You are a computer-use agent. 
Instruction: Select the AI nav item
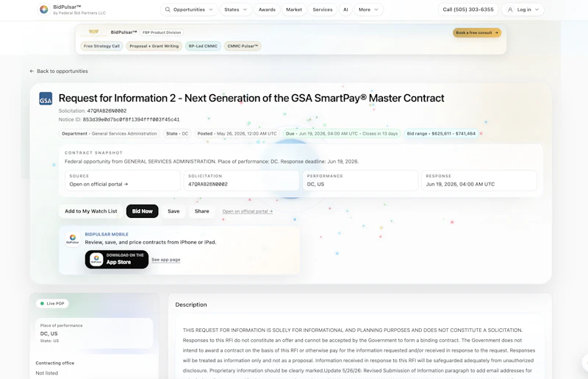[345, 10]
